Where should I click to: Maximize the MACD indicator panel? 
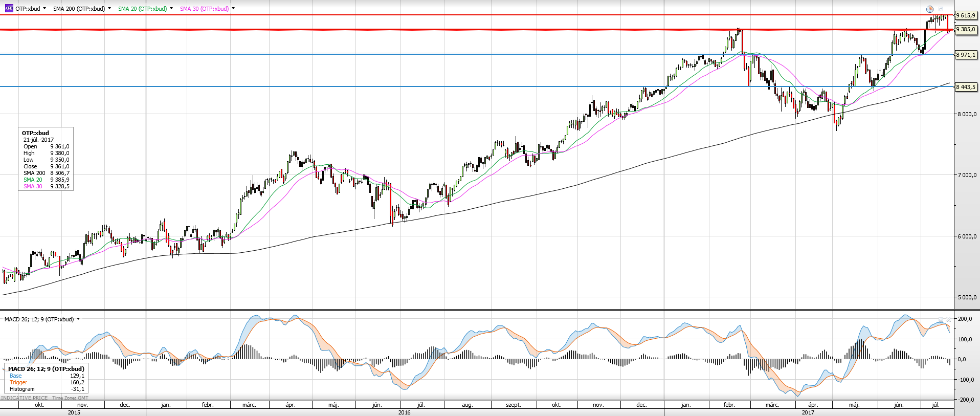click(x=941, y=320)
